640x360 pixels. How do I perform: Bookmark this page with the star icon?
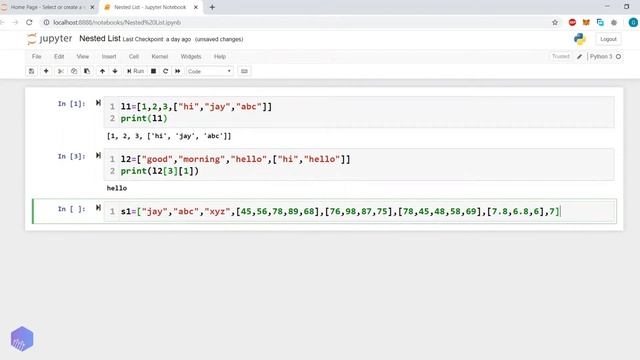[x=555, y=22]
